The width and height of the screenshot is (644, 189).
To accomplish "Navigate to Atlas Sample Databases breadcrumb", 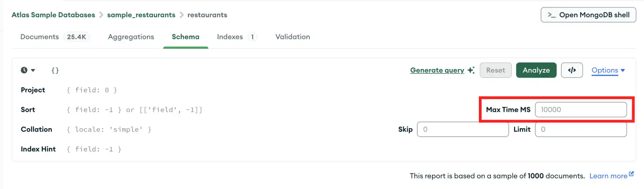I will click(x=53, y=15).
